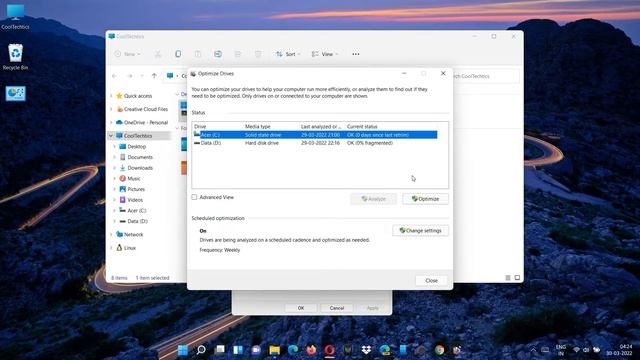Screen dimensions: 640x360
Task: Open Task View on the taskbar
Action: pos(220,350)
